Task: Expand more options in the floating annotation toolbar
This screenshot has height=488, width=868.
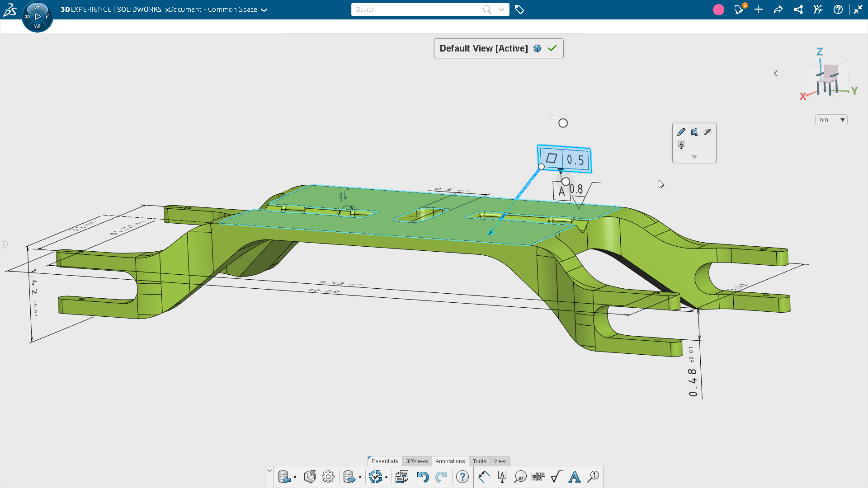Action: [694, 157]
